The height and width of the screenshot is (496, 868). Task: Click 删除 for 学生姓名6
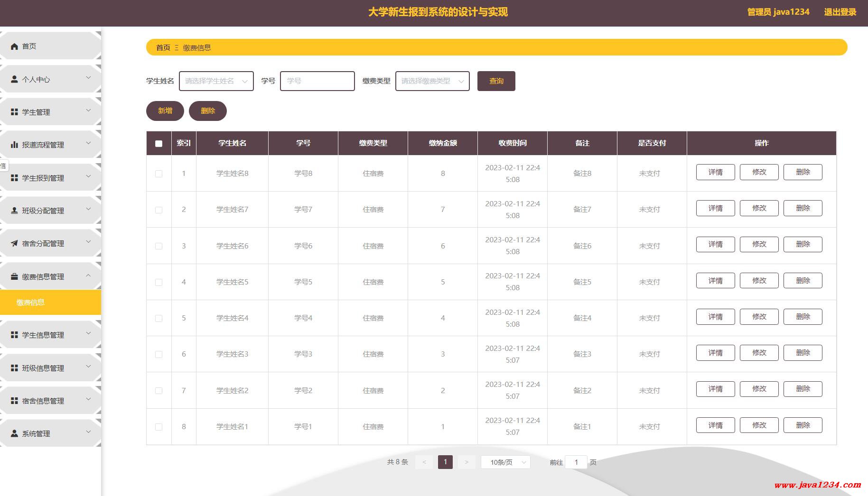pos(803,244)
